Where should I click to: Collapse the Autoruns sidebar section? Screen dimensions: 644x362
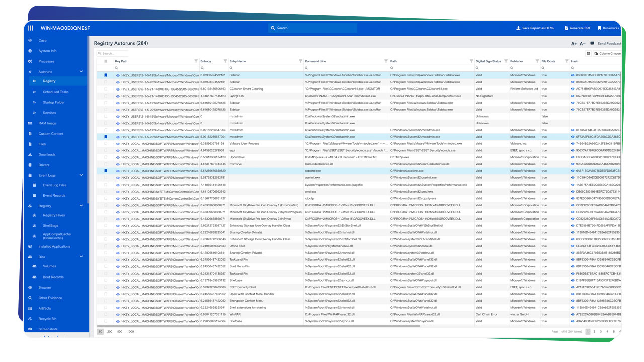[x=82, y=72]
